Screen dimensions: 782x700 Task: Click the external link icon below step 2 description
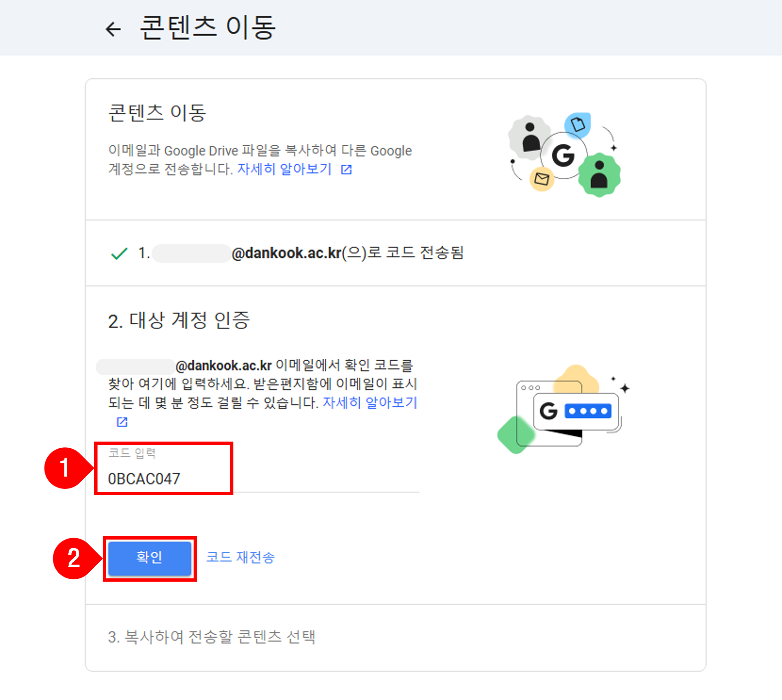pyautogui.click(x=122, y=422)
